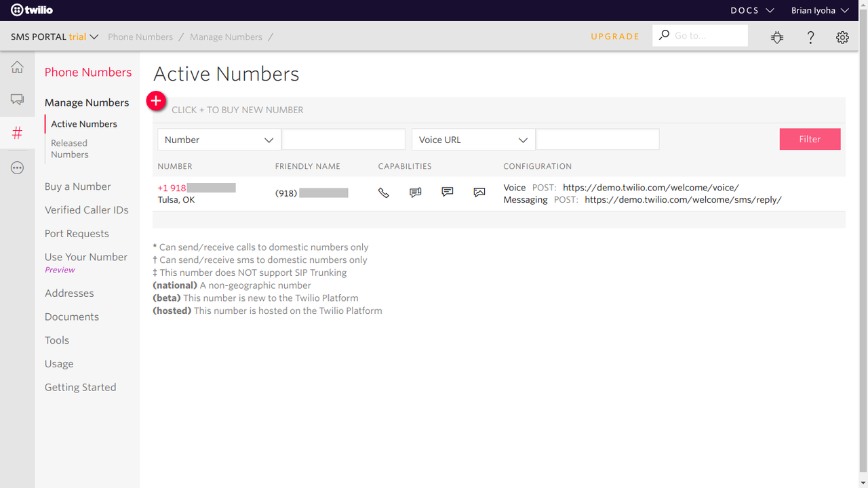
Task: Open the Voice URL filter dropdown
Action: click(473, 140)
